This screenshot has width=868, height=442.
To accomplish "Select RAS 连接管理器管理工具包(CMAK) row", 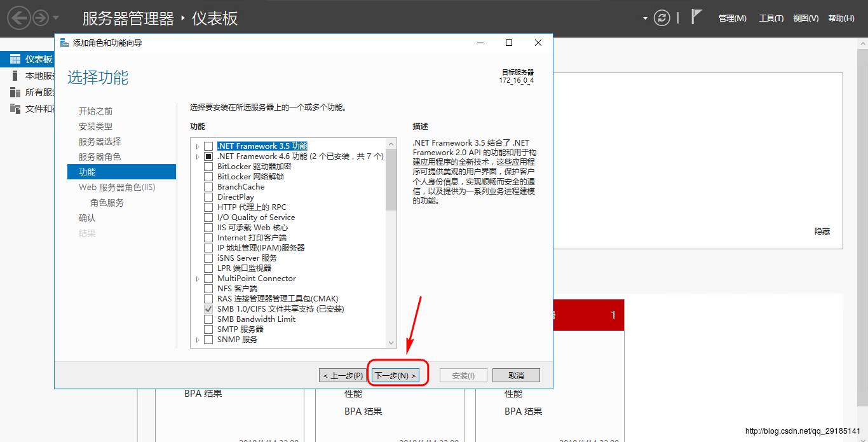I will tap(278, 299).
